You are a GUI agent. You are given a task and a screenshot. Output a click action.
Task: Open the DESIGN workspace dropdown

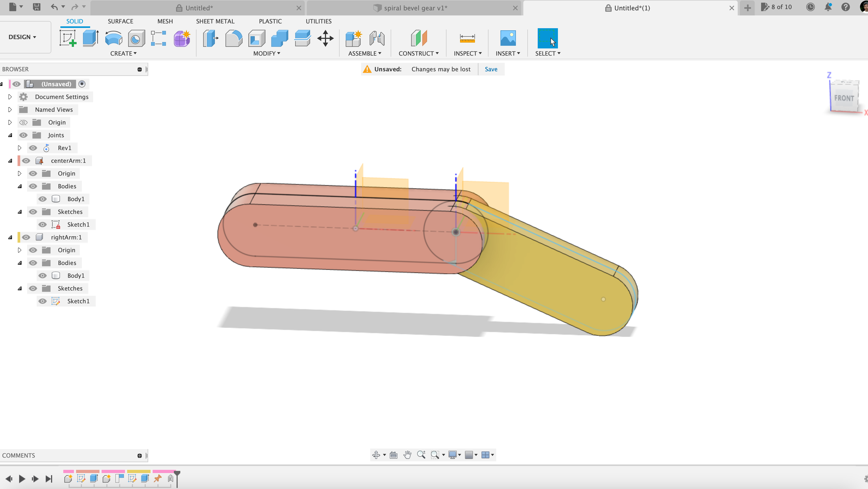22,37
